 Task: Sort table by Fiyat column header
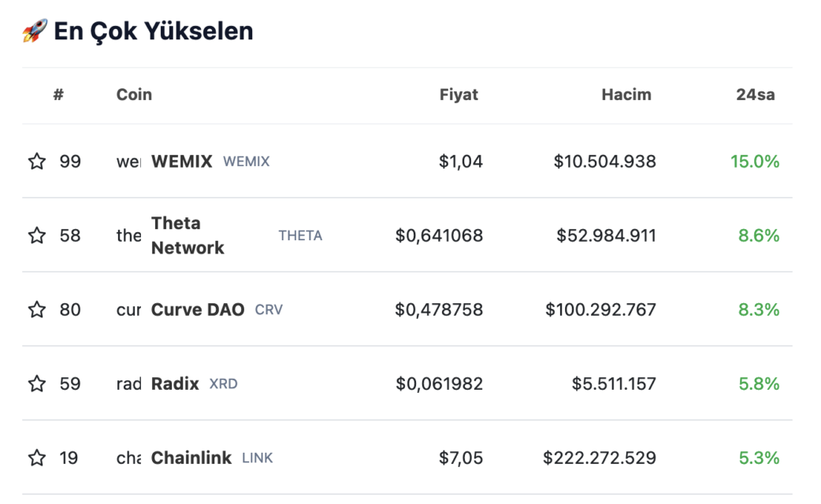(459, 94)
